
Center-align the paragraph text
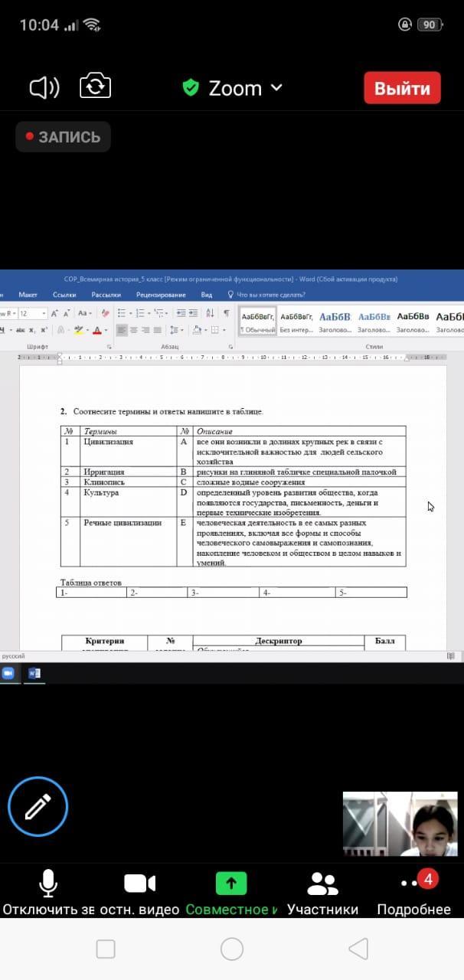coord(134,330)
